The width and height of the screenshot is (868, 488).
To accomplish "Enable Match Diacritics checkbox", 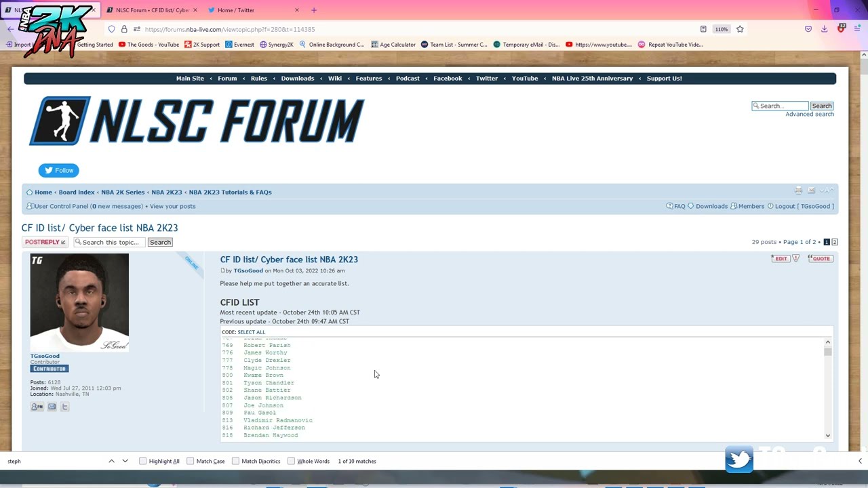I will coord(235,461).
